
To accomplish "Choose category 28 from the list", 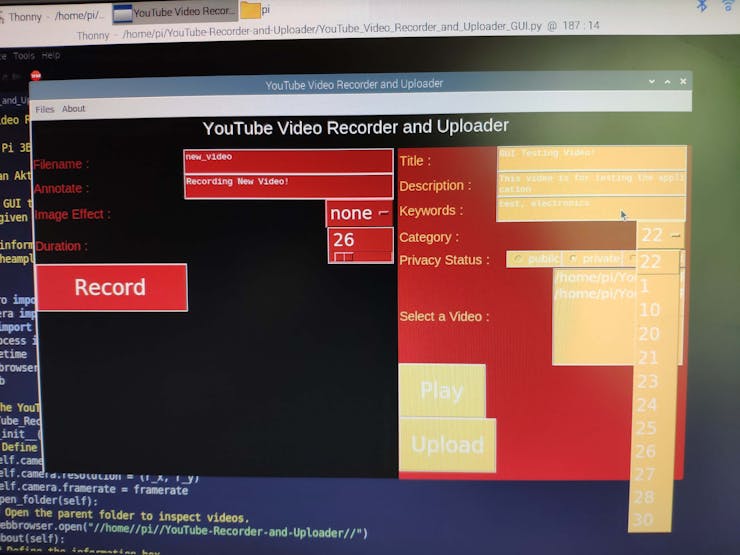I will [650, 497].
